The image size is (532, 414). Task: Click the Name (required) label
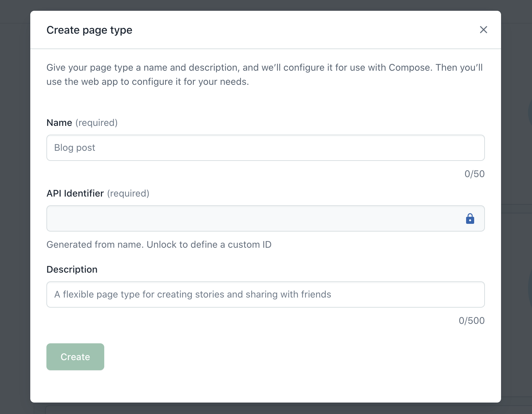click(x=82, y=123)
